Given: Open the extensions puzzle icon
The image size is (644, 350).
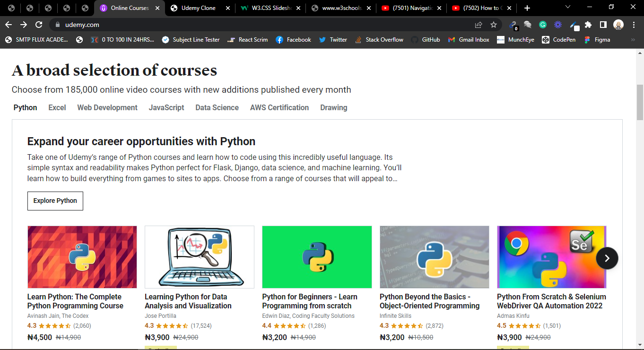Looking at the screenshot, I should pyautogui.click(x=588, y=24).
